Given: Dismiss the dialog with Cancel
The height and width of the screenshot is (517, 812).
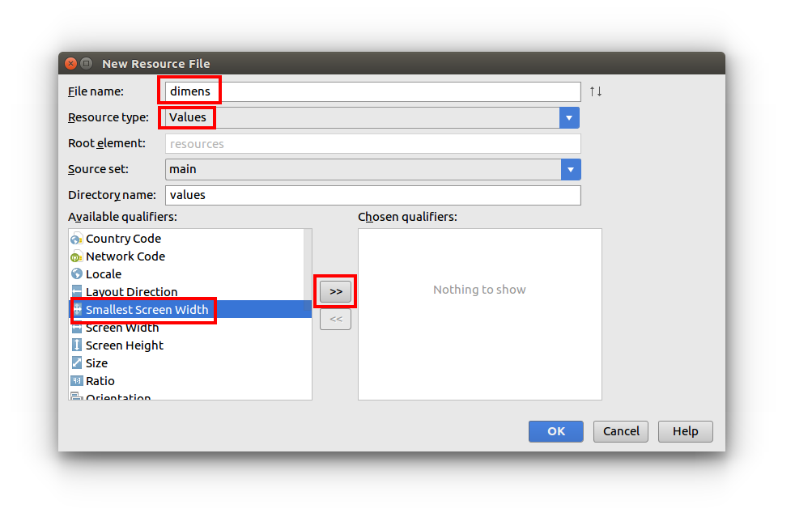Looking at the screenshot, I should click(620, 431).
